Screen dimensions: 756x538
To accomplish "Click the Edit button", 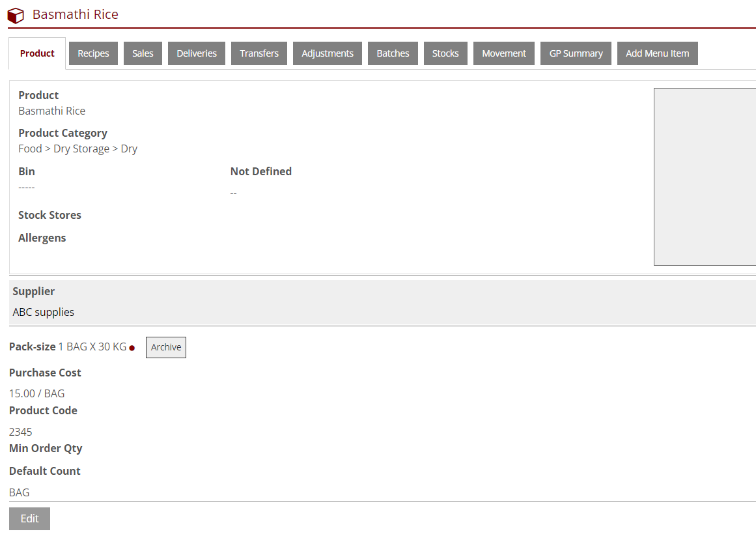I will pos(29,518).
